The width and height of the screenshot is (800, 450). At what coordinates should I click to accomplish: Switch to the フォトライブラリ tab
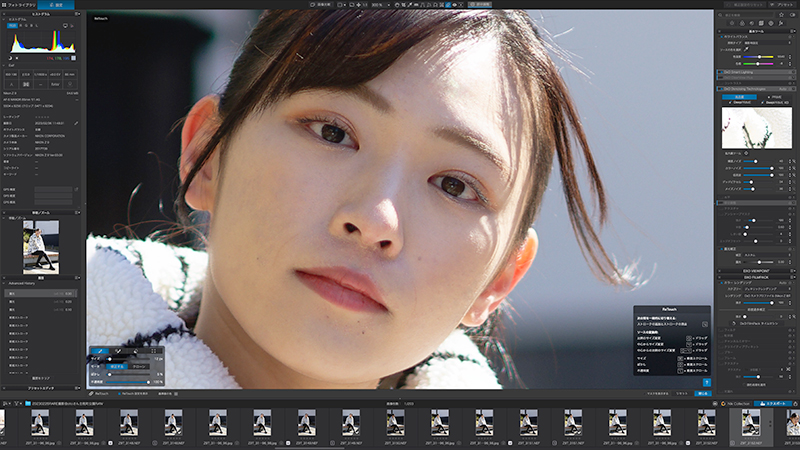(x=21, y=5)
